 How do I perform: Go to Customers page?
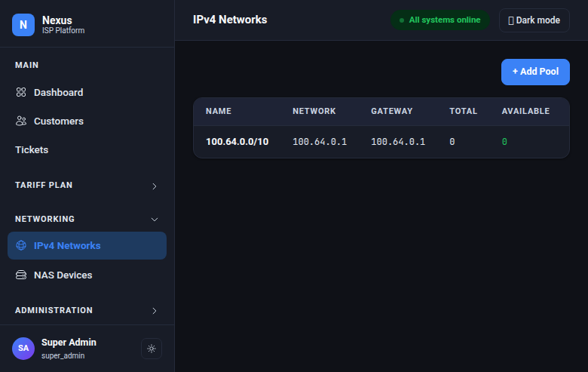87,121
